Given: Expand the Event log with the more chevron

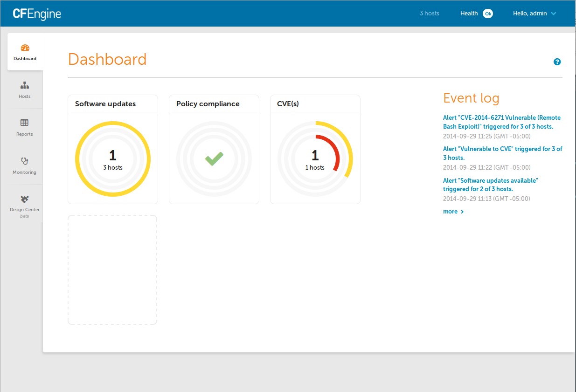Looking at the screenshot, I should 453,211.
